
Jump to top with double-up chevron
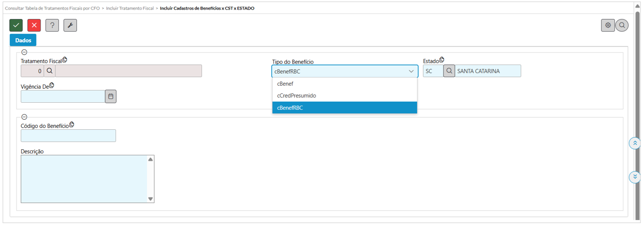pyautogui.click(x=634, y=143)
